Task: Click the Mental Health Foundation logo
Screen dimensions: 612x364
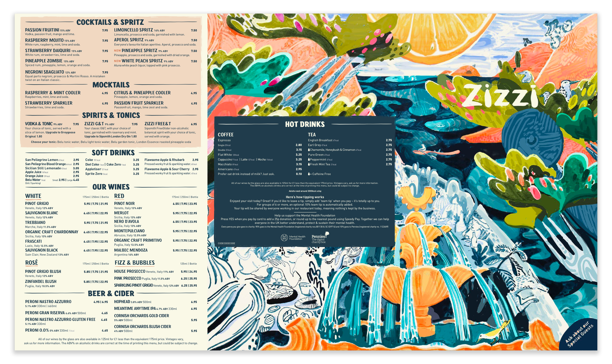Action: tap(293, 238)
